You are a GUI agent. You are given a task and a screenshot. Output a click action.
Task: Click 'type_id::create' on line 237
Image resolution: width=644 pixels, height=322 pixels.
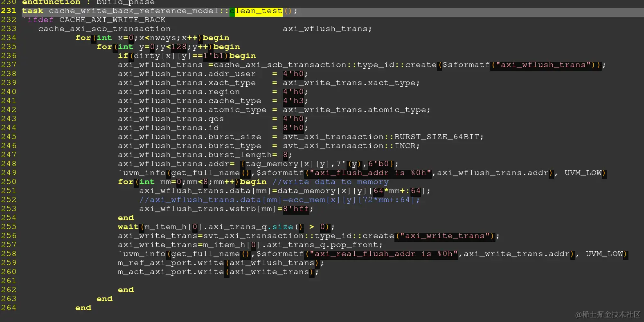point(397,65)
